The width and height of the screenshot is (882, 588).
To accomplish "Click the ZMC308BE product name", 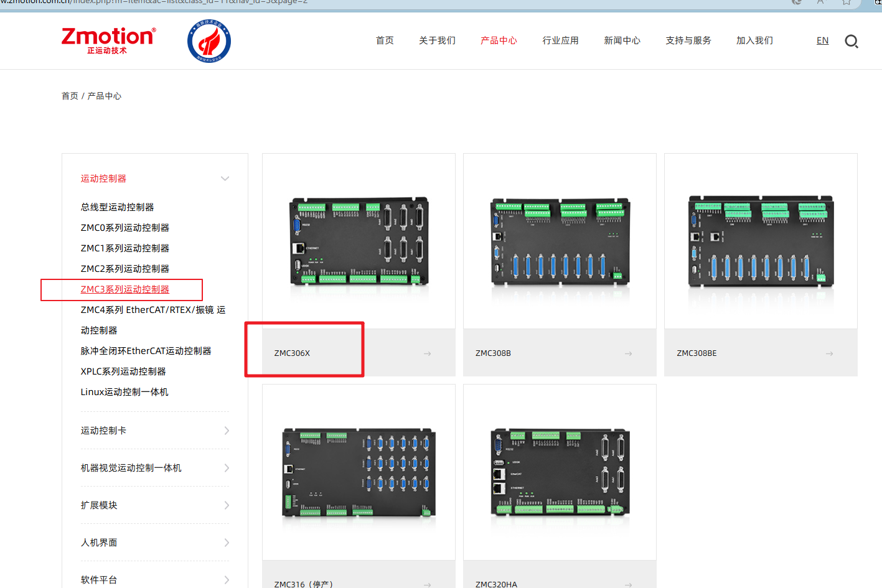I will point(697,353).
